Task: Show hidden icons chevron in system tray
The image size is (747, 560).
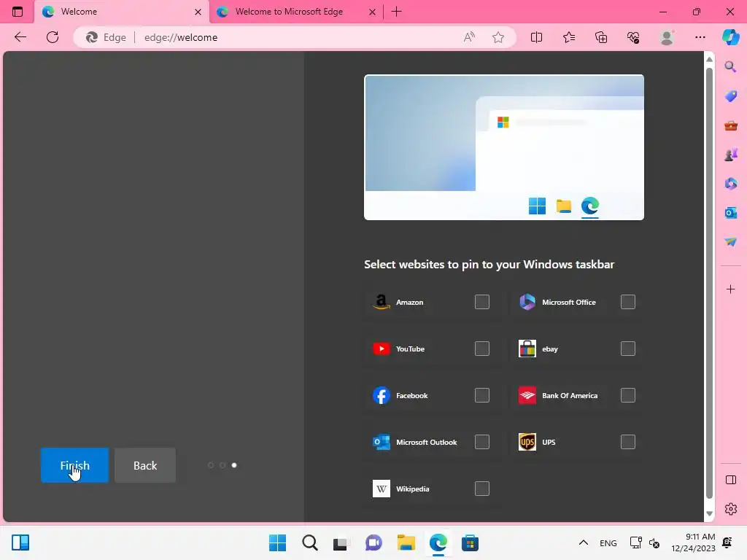Action: coord(583,542)
